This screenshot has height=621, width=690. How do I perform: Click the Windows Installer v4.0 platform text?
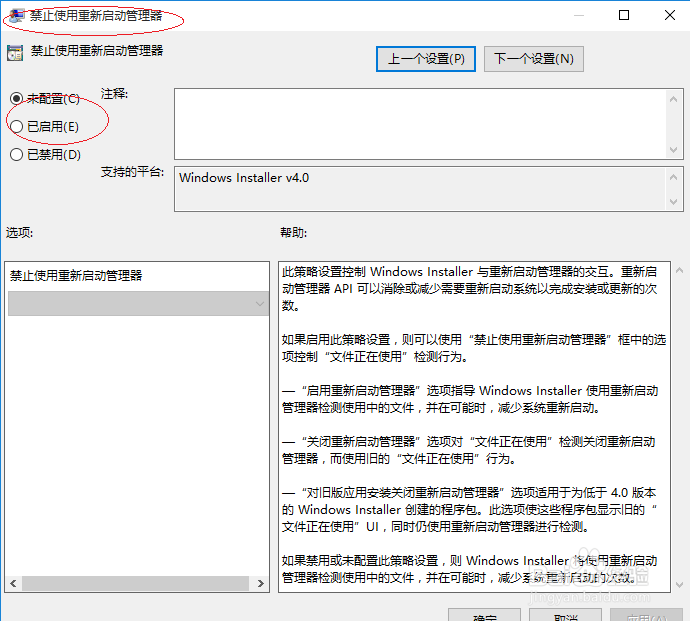(x=244, y=178)
